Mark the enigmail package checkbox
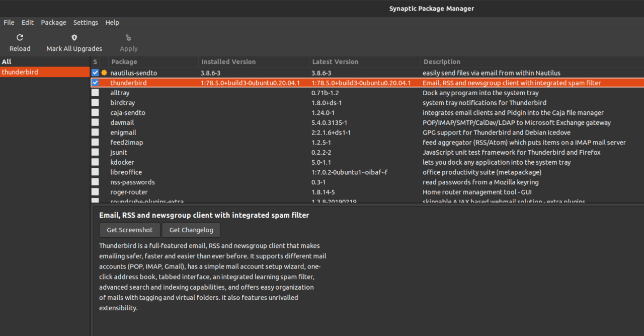This screenshot has height=336, width=644. click(x=95, y=132)
